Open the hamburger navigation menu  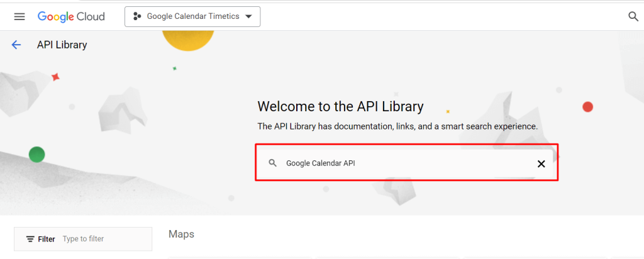pyautogui.click(x=19, y=16)
